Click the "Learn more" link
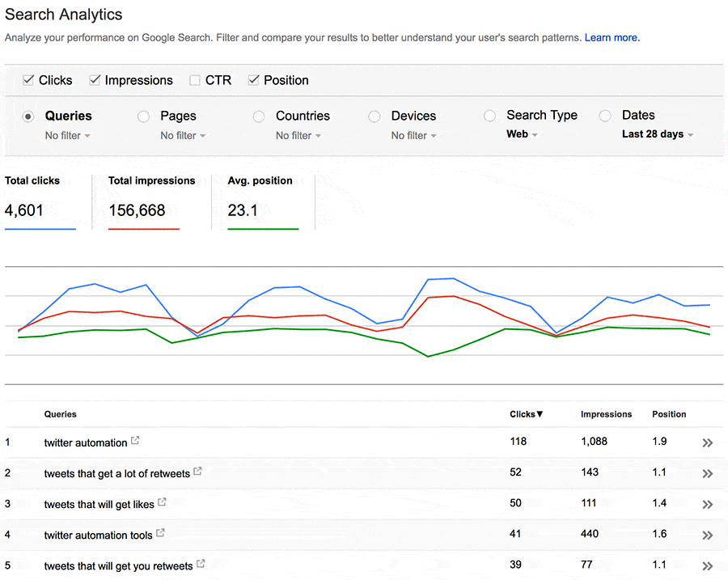 pos(611,37)
